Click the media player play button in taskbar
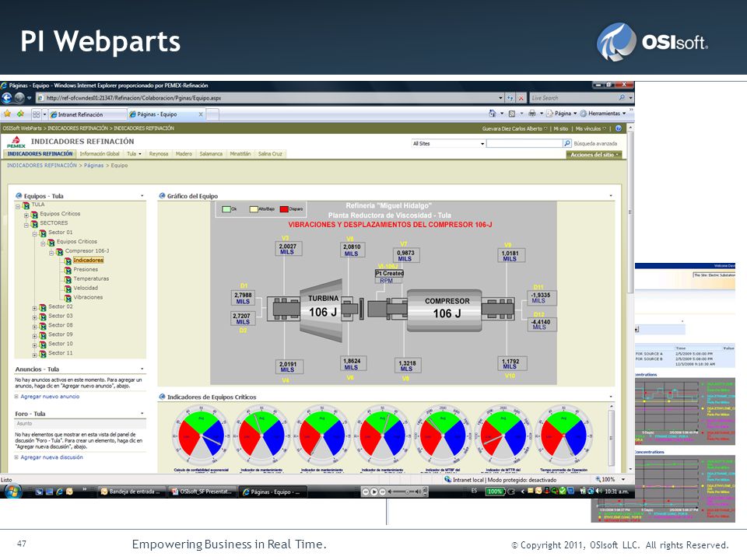 tap(374, 492)
